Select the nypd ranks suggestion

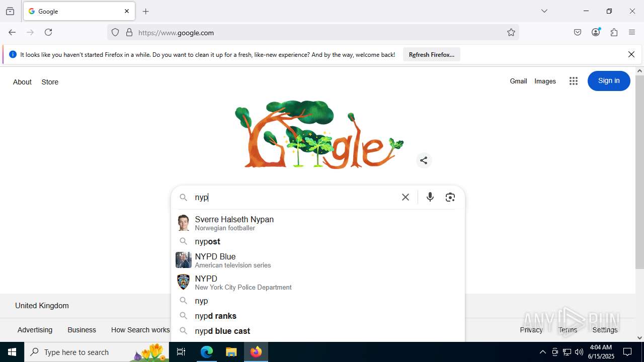pos(318,316)
